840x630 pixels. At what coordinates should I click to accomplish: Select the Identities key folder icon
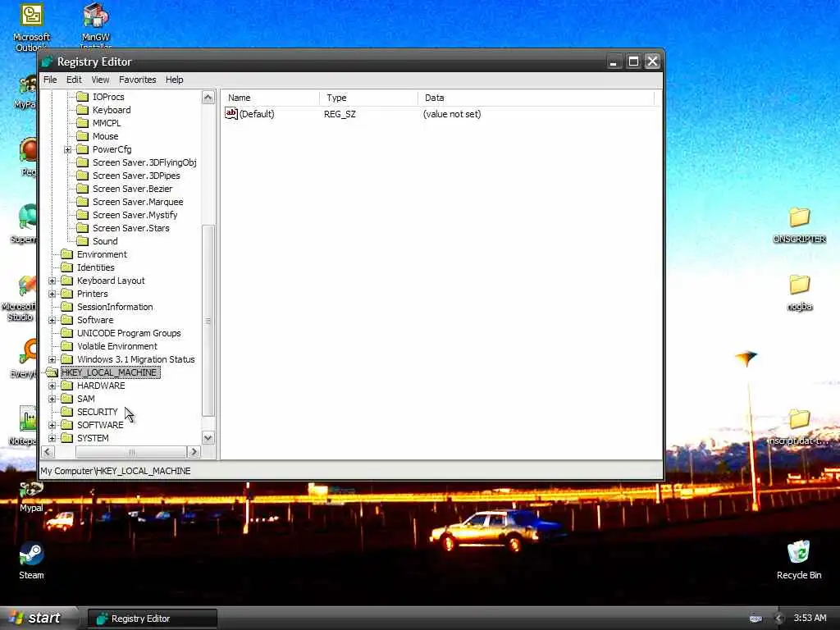[67, 267]
